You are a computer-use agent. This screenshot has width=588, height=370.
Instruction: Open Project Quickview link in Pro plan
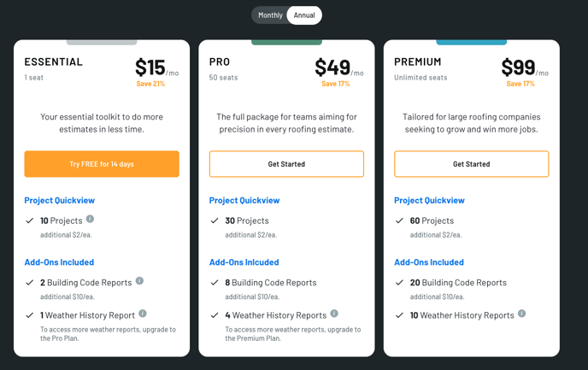click(244, 200)
